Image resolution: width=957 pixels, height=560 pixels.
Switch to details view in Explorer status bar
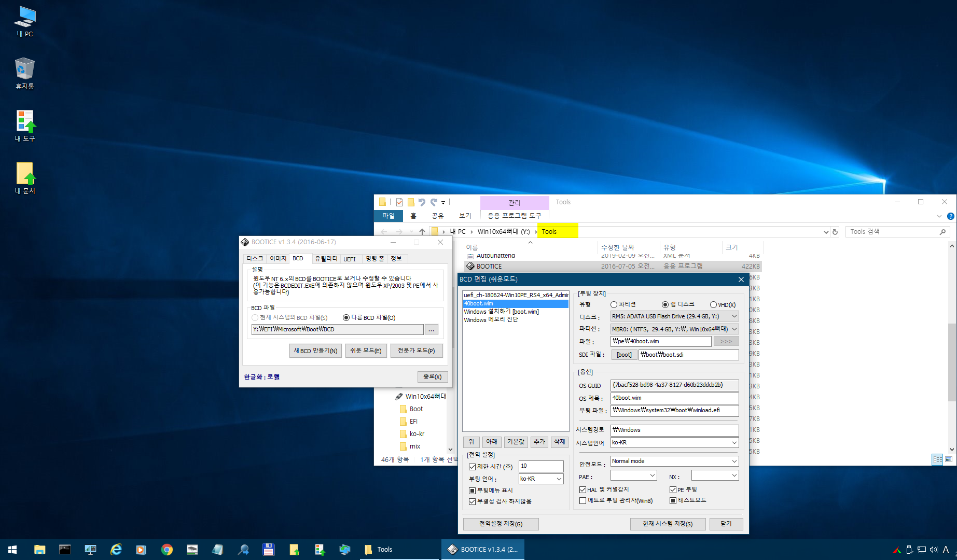[x=937, y=459]
